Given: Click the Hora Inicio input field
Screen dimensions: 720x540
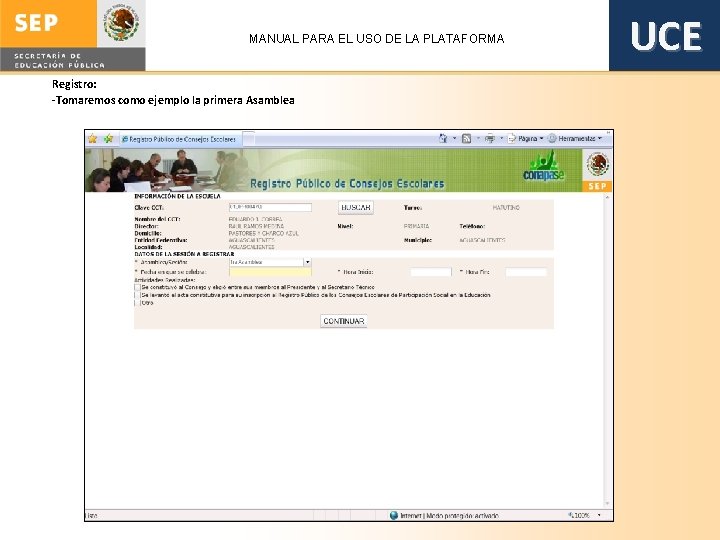Looking at the screenshot, I should (431, 272).
